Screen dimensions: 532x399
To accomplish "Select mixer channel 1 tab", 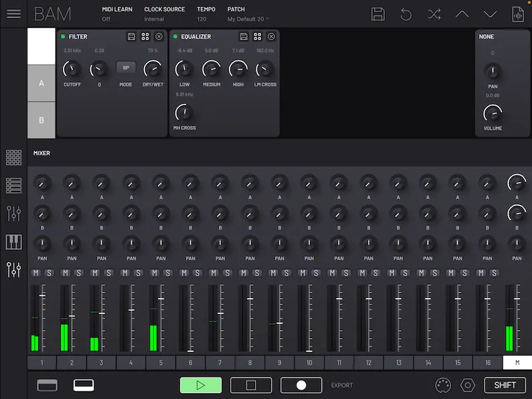I will 41,363.
